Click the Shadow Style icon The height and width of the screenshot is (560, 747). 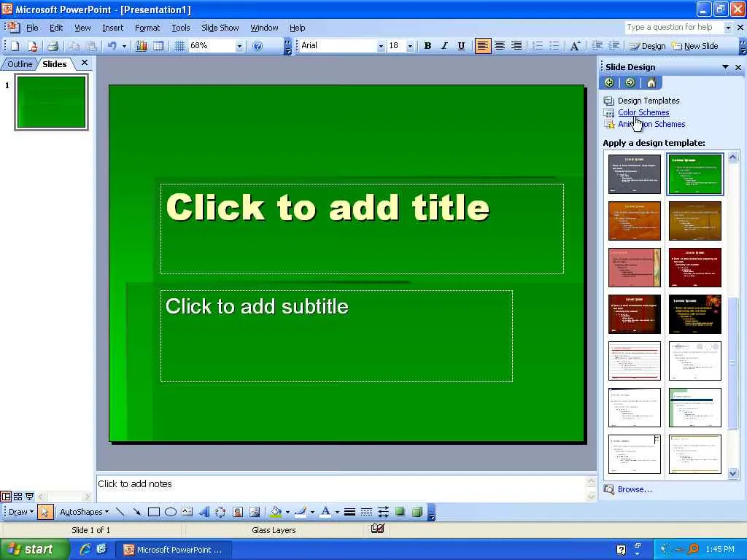400,512
